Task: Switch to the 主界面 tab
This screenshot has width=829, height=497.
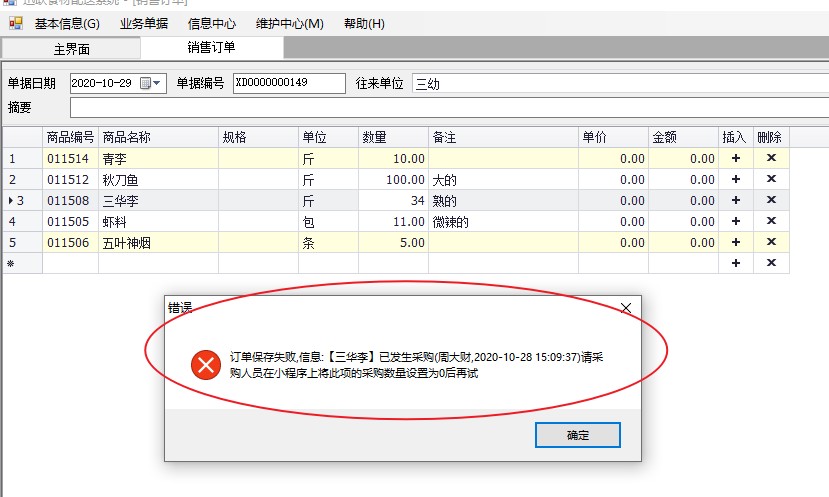Action: pos(71,49)
